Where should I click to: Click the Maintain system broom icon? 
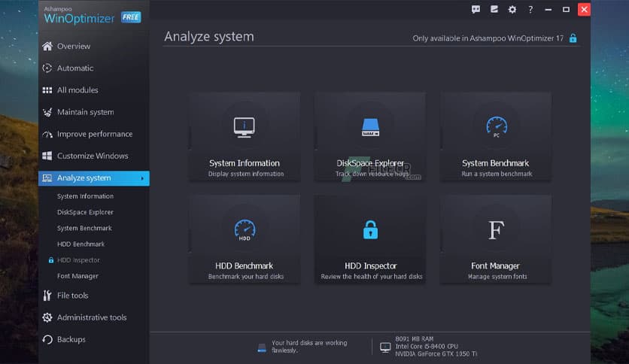pyautogui.click(x=47, y=112)
